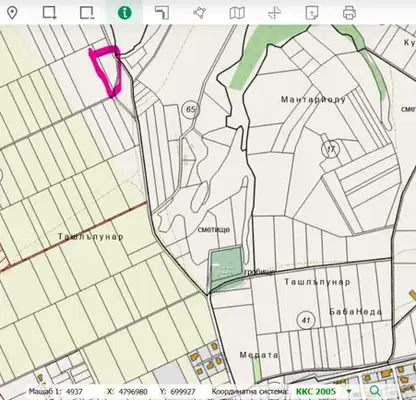This screenshot has width=416, height=400.
Task: Select the location pin marker tool
Action: click(x=12, y=13)
